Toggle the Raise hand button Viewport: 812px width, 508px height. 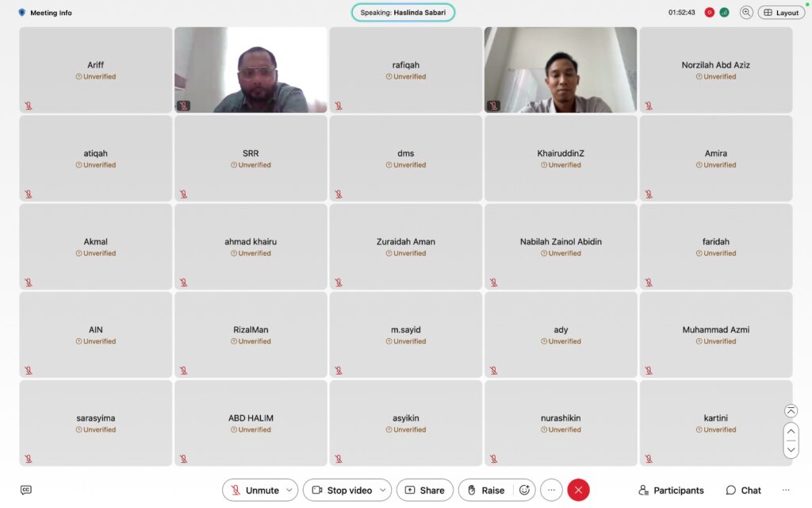(486, 490)
